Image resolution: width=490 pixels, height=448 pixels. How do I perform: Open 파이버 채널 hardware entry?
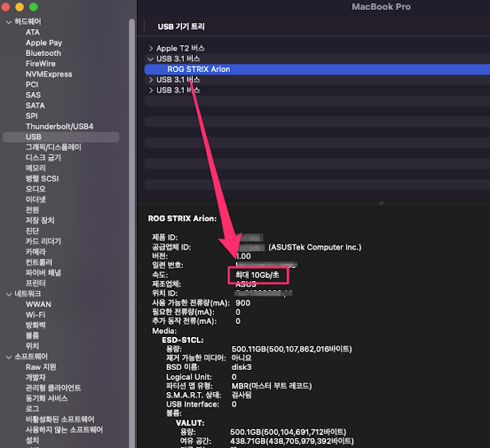coord(44,273)
